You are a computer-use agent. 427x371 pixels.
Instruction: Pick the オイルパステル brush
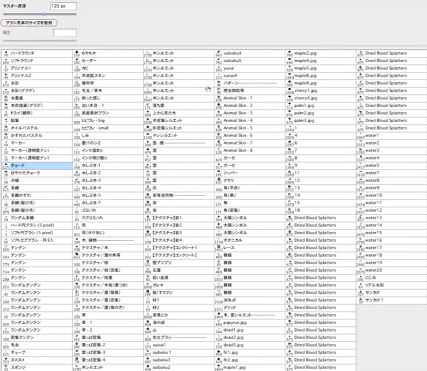[x=37, y=128]
